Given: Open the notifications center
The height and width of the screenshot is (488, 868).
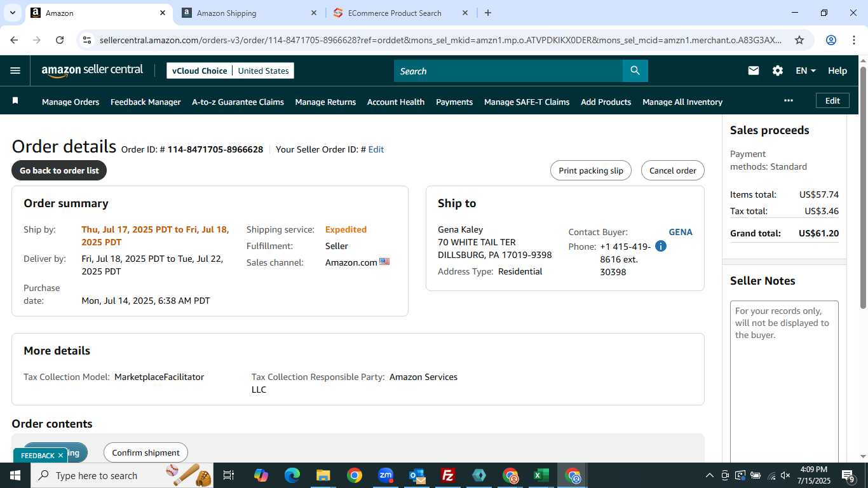Looking at the screenshot, I should (848, 475).
